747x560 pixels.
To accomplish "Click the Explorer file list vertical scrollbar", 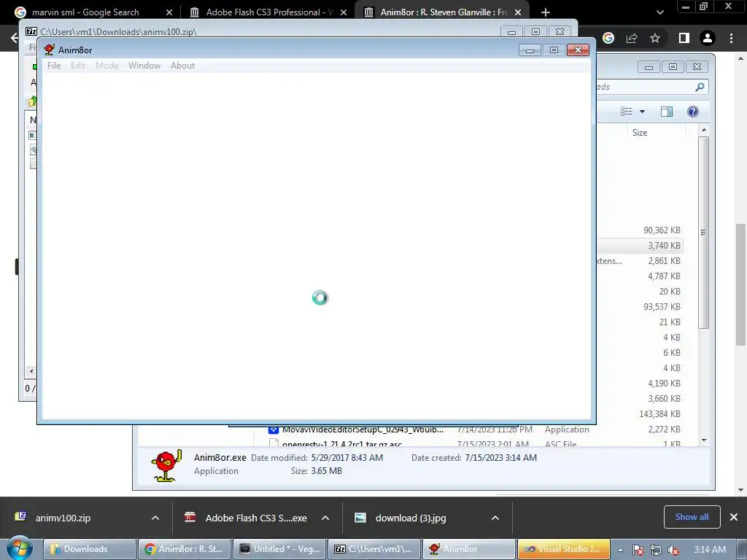I will point(704,233).
